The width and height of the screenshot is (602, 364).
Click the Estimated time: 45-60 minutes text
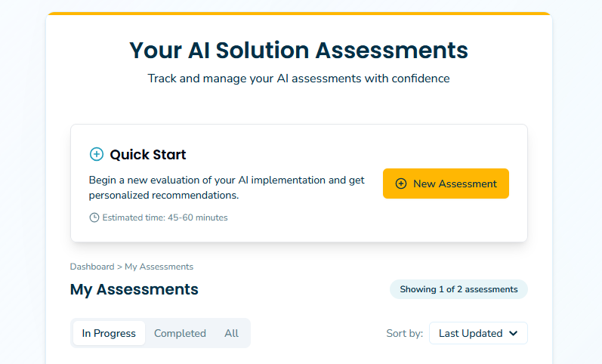(165, 217)
